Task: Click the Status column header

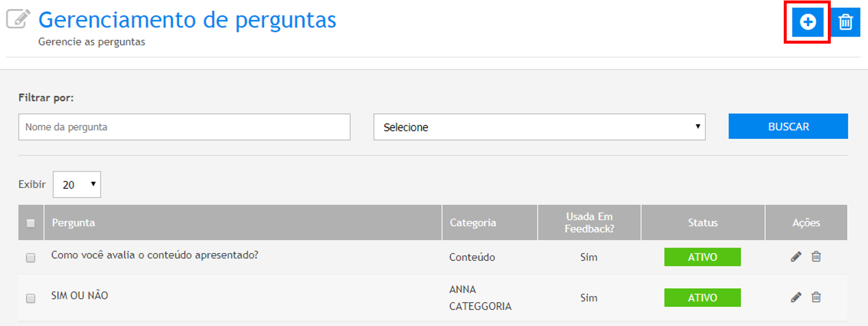Action: 702,223
